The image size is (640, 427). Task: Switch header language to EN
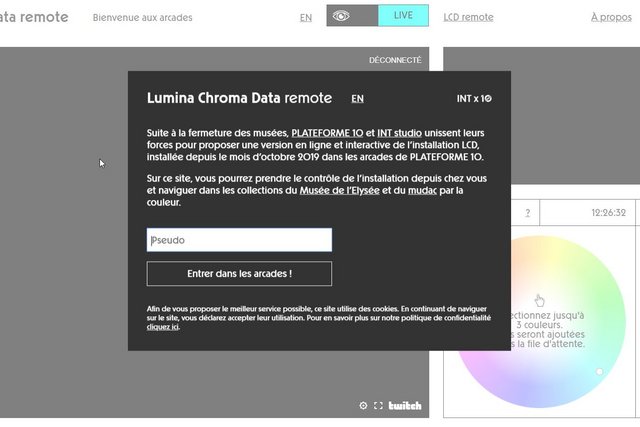pos(306,17)
